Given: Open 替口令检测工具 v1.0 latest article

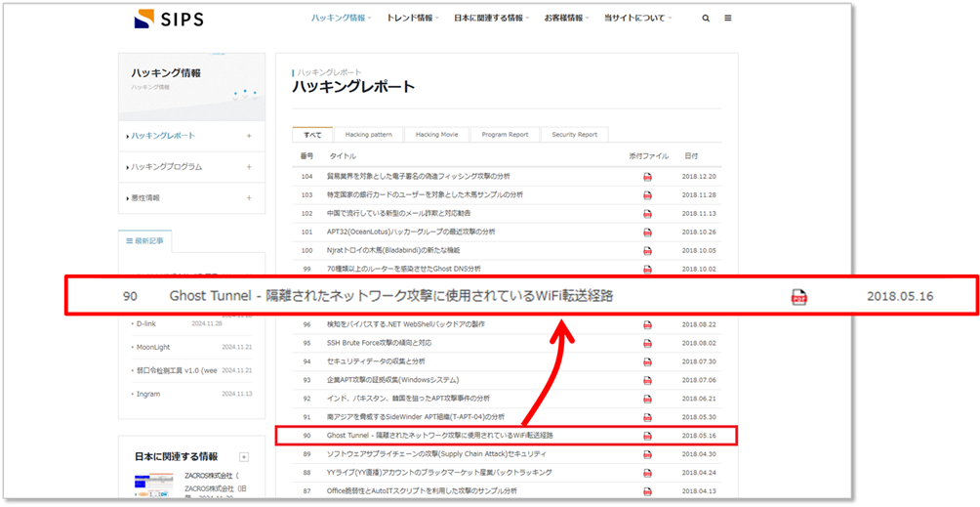Looking at the screenshot, I should (x=177, y=370).
